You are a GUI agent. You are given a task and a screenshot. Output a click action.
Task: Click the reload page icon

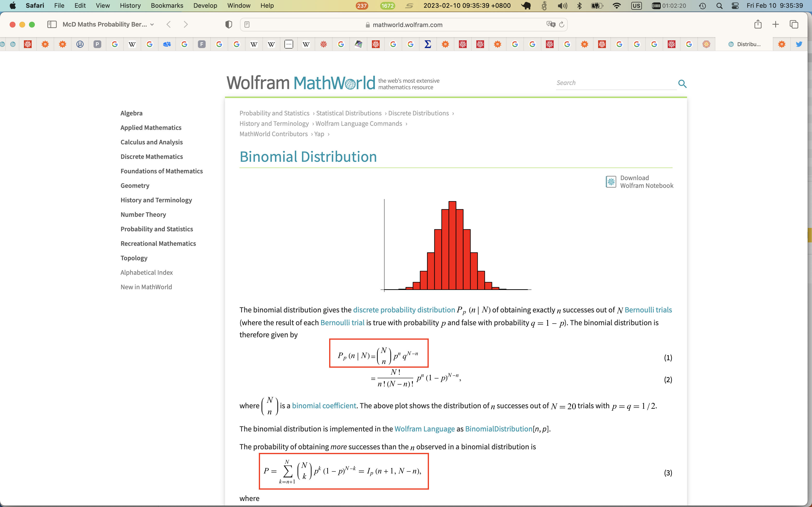coord(562,24)
